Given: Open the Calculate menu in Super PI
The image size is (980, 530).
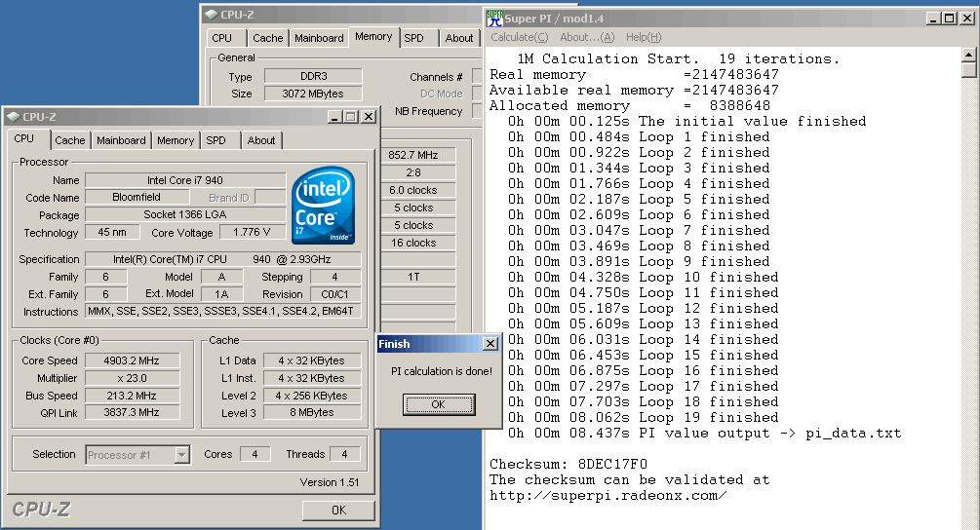Looking at the screenshot, I should (x=520, y=37).
